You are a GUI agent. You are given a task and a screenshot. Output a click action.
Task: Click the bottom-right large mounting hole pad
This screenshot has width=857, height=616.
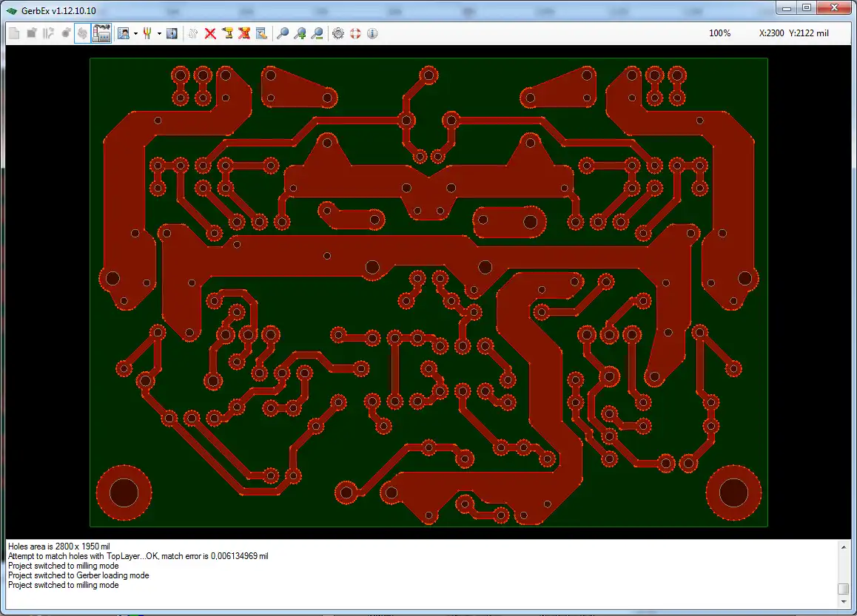(x=733, y=493)
